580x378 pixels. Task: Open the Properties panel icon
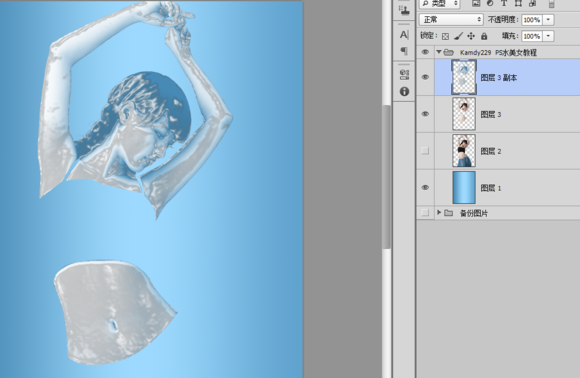404,75
